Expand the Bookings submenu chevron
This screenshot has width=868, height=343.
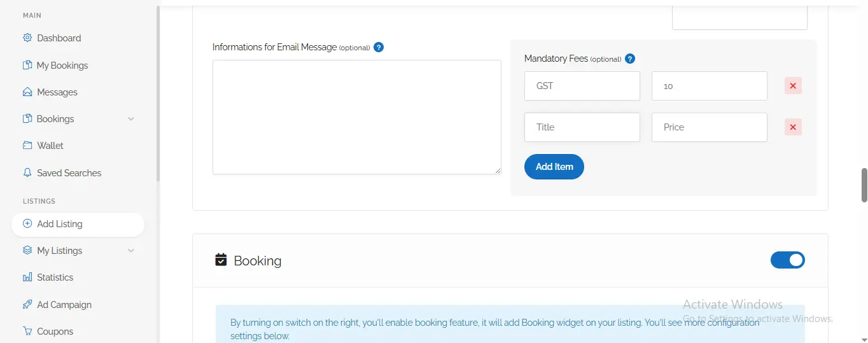(131, 119)
